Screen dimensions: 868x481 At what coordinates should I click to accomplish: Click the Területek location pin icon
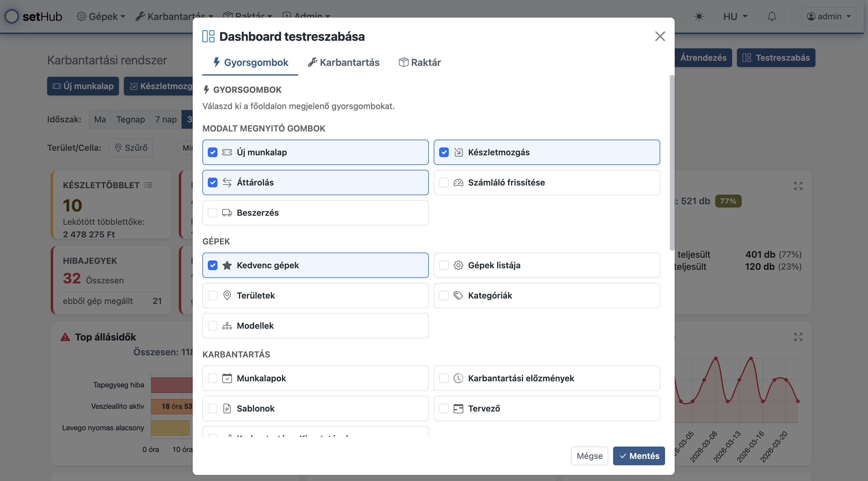227,295
